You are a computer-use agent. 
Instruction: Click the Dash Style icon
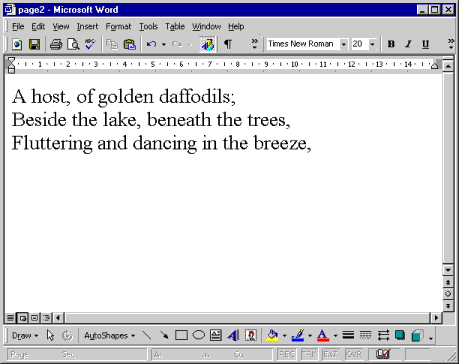366,335
